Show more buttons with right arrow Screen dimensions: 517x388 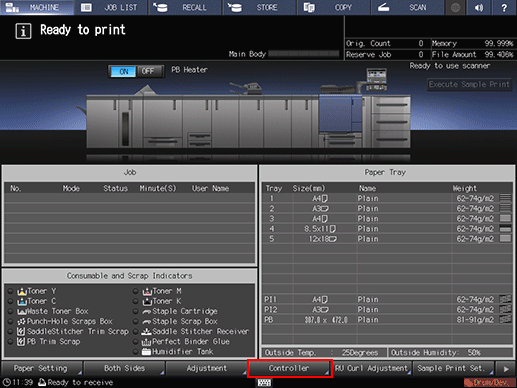[x=506, y=369]
